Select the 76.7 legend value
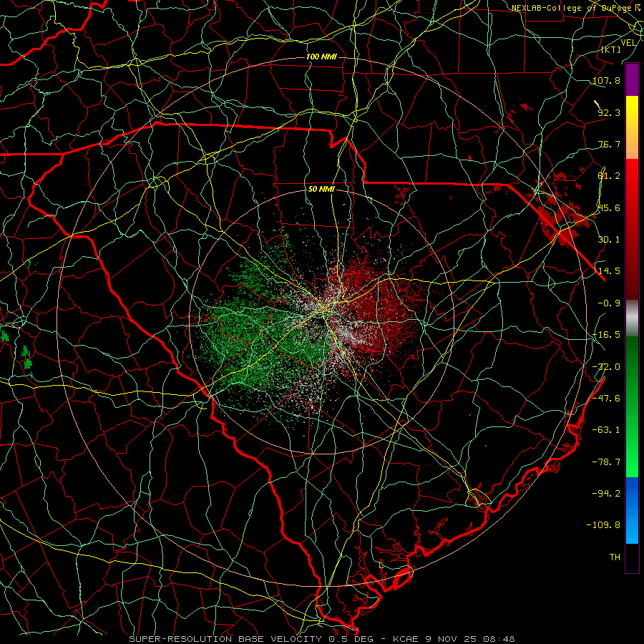The height and width of the screenshot is (644, 644). 609,144
